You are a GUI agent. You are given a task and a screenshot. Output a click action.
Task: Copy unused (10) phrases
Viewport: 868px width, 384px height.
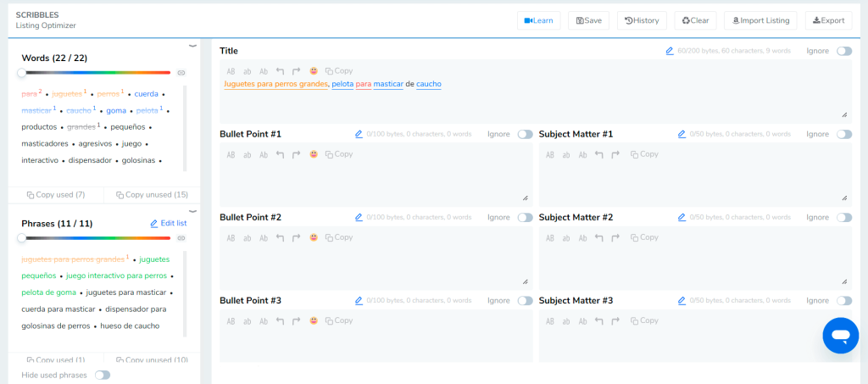153,359
